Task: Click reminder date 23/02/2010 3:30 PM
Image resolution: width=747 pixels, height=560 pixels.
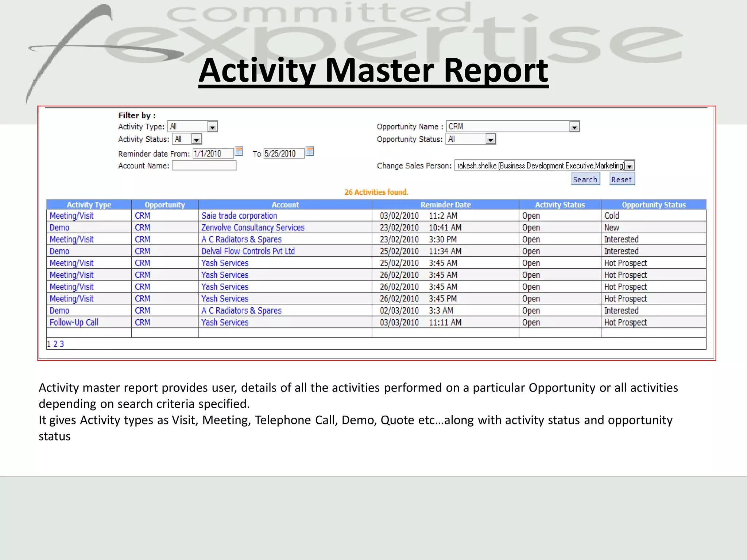Action: point(418,240)
